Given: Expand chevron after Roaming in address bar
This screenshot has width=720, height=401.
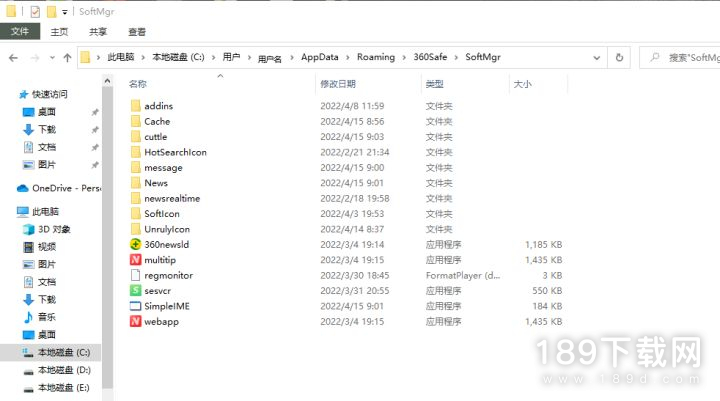Looking at the screenshot, I should coord(404,57).
